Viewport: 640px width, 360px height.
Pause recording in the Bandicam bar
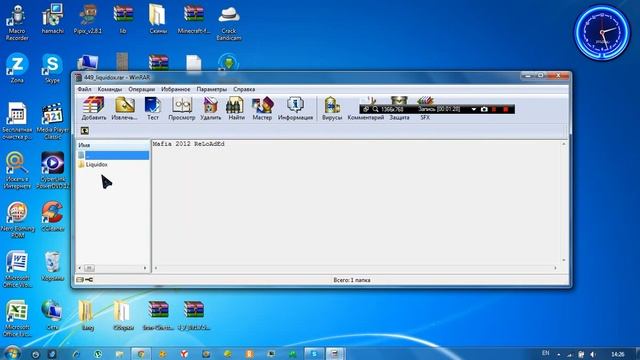tap(494, 109)
